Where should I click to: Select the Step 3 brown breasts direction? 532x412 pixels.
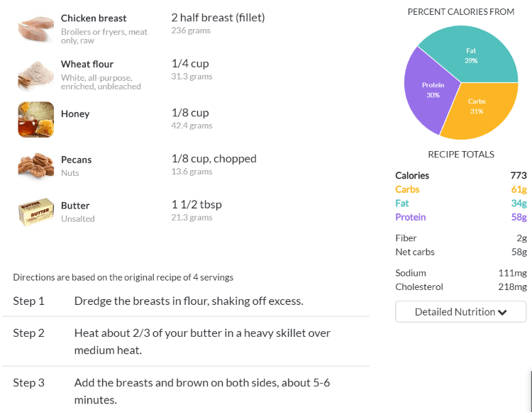tap(186, 391)
